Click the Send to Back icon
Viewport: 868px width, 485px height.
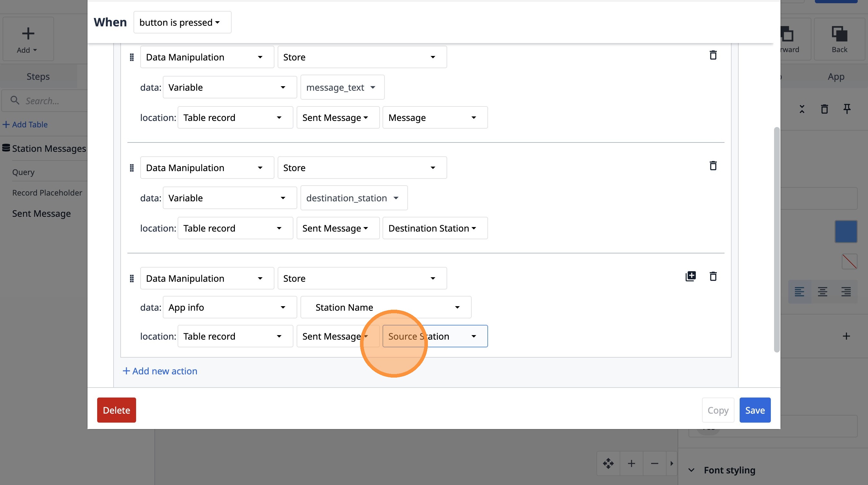tap(839, 39)
